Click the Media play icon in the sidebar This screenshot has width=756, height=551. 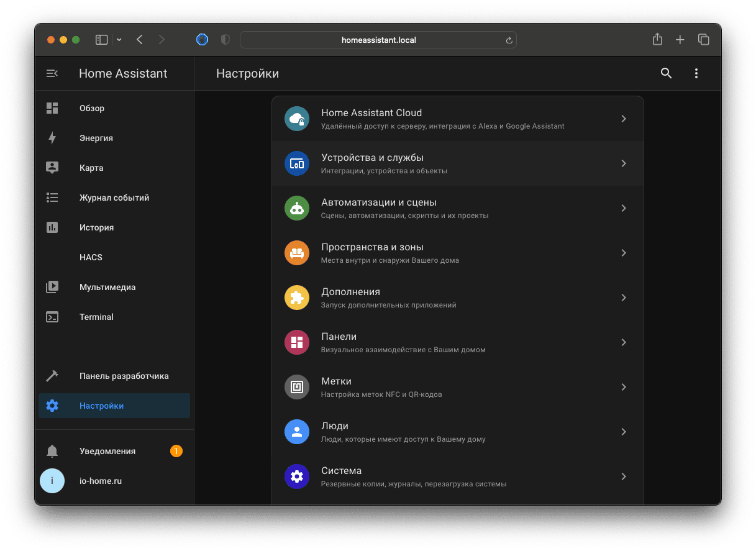tap(52, 287)
